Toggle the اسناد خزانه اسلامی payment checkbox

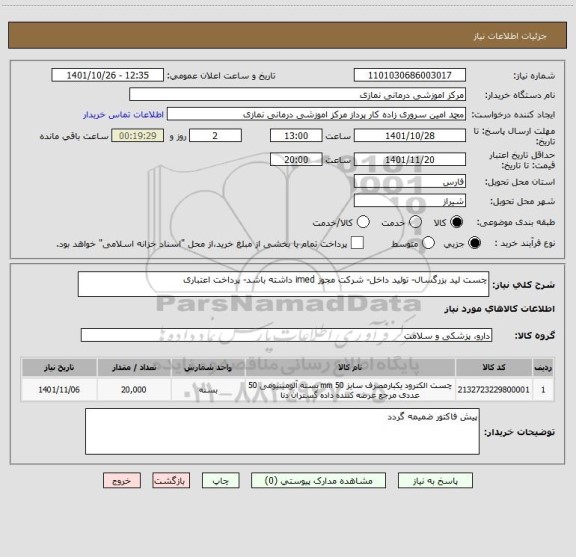coord(357,243)
